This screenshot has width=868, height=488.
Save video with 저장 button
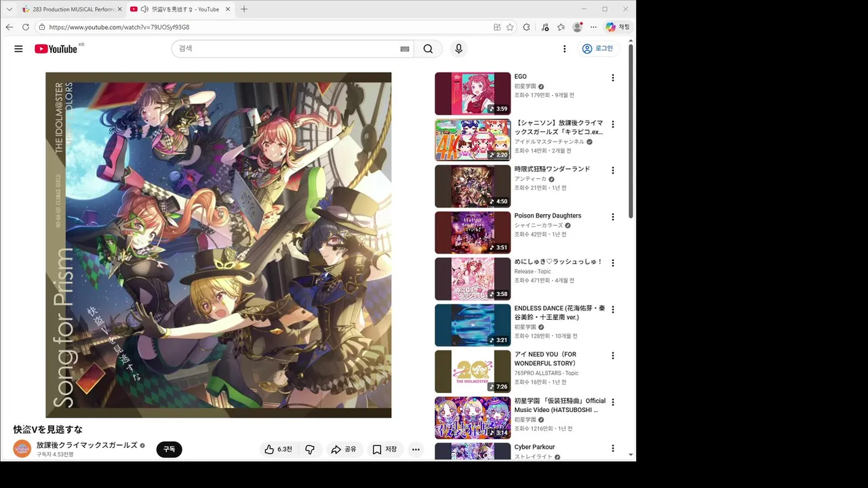(x=384, y=449)
